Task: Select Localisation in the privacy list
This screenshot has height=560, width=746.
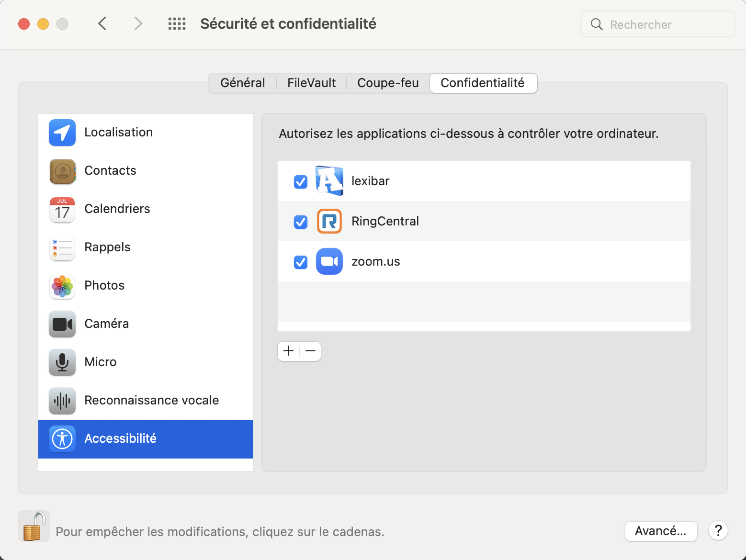Action: 119,133
